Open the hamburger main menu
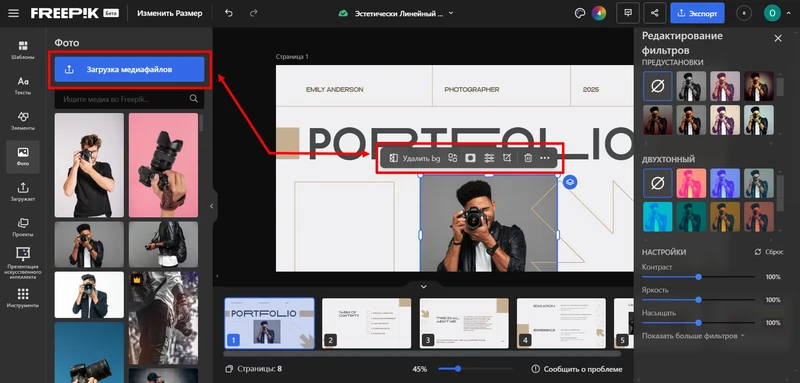The image size is (800, 383). click(x=13, y=13)
